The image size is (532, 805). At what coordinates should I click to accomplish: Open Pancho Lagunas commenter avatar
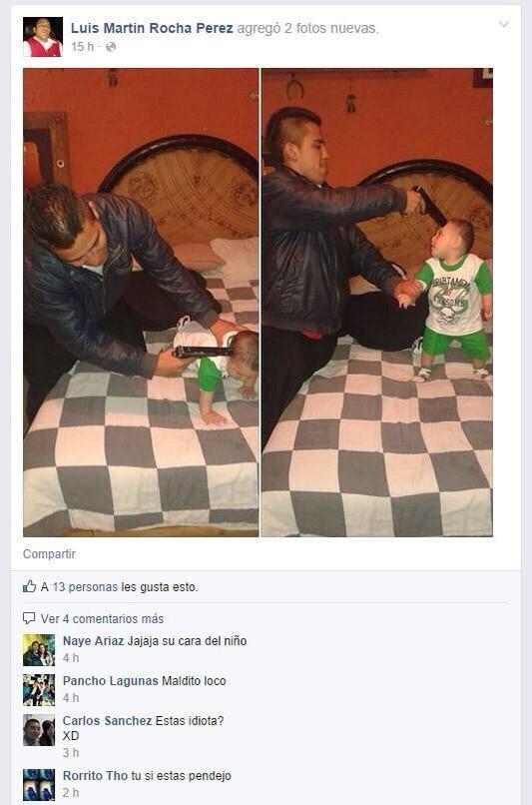pos(39,690)
